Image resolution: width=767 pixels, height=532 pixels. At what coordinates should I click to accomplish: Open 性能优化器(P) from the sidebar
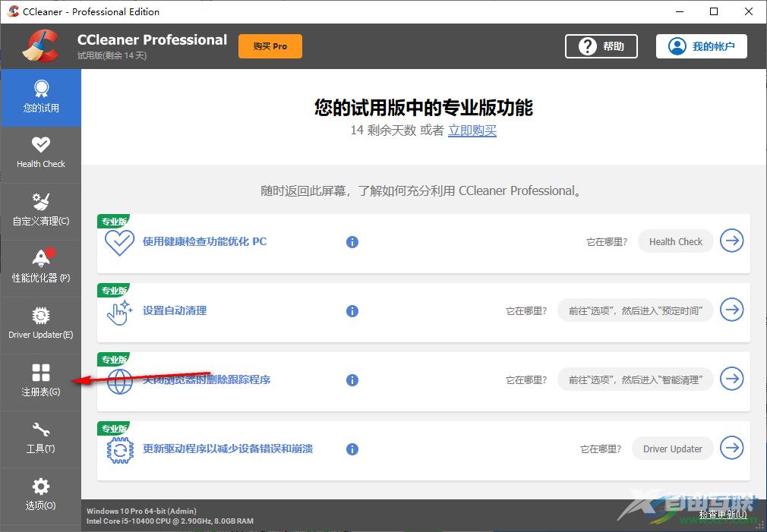click(x=41, y=267)
